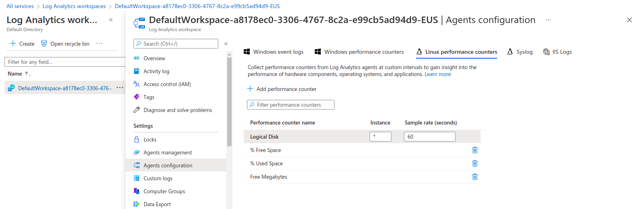Select the % Used Space row text

(x=266, y=163)
